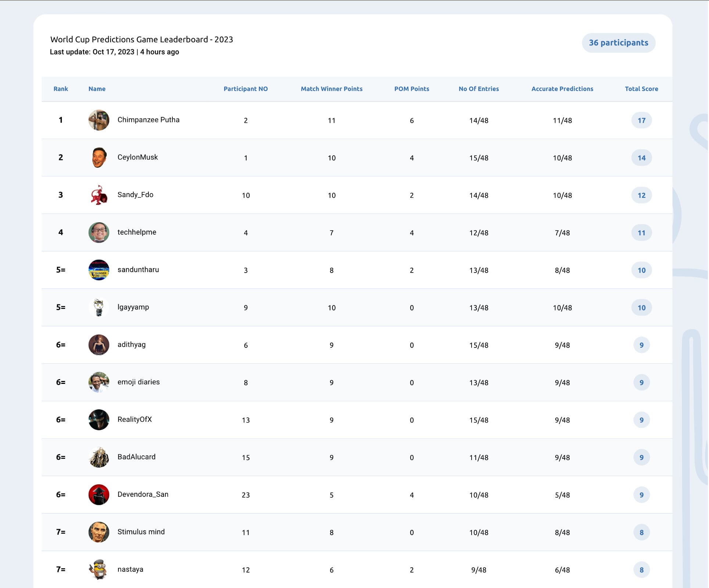This screenshot has height=588, width=709.
Task: Click the emoji diaries name
Action: click(139, 382)
